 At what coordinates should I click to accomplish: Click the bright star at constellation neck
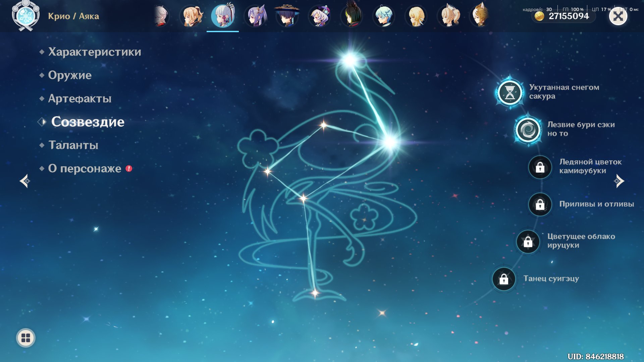390,142
